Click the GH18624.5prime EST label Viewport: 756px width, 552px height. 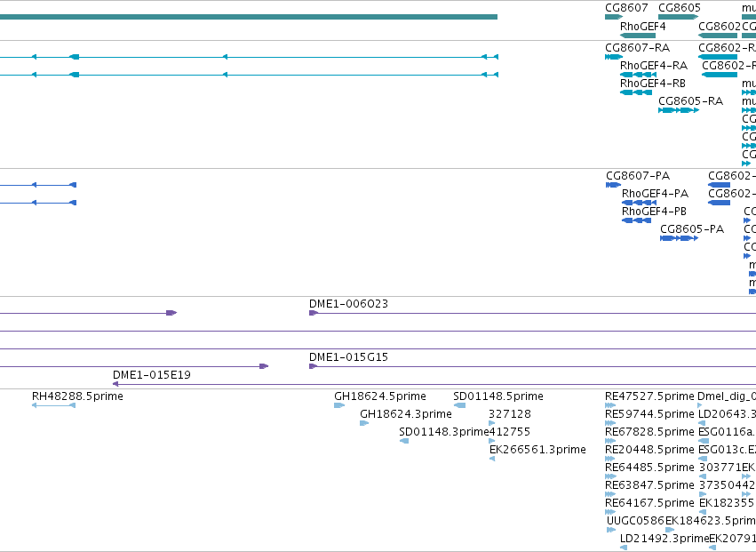380,396
